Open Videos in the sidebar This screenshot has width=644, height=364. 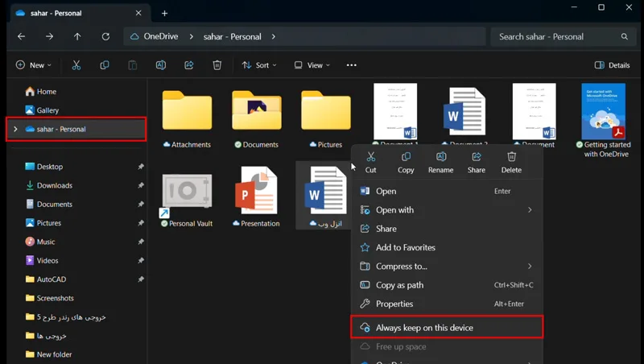tap(42, 260)
